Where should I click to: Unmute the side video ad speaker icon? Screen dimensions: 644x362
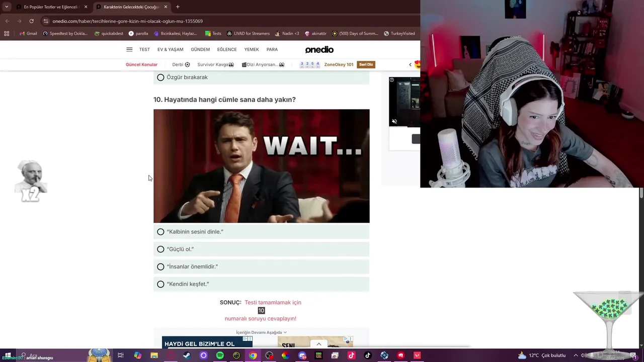[394, 122]
